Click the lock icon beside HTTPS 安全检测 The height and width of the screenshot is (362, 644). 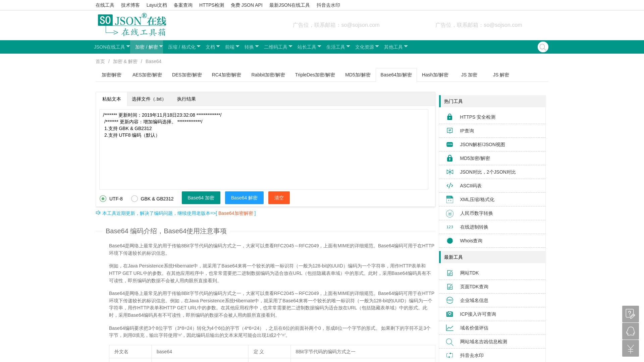point(449,117)
